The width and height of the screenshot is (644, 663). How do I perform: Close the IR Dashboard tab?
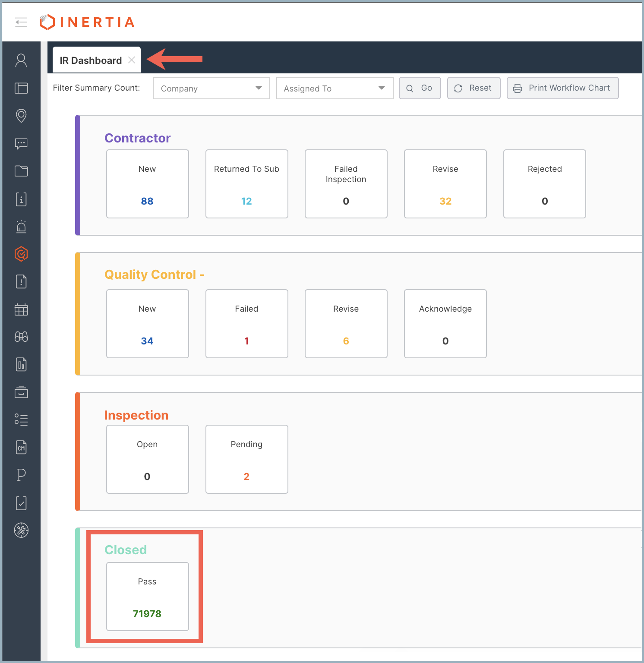(132, 60)
